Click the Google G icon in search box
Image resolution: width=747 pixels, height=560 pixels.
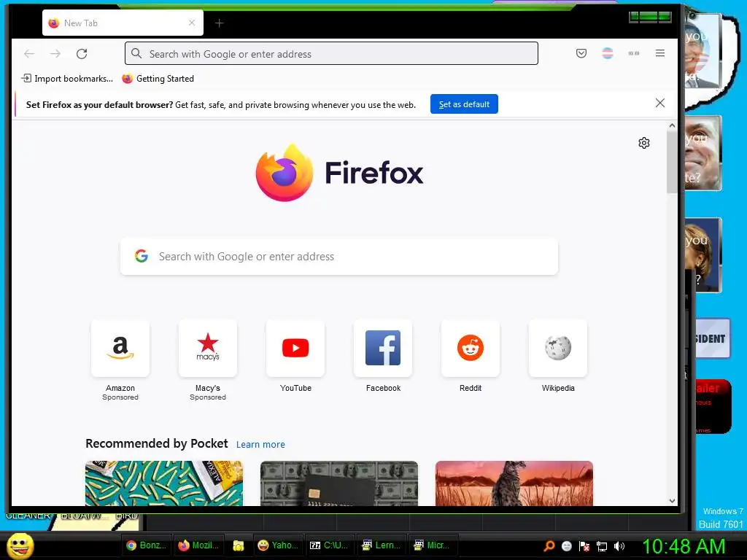(141, 256)
